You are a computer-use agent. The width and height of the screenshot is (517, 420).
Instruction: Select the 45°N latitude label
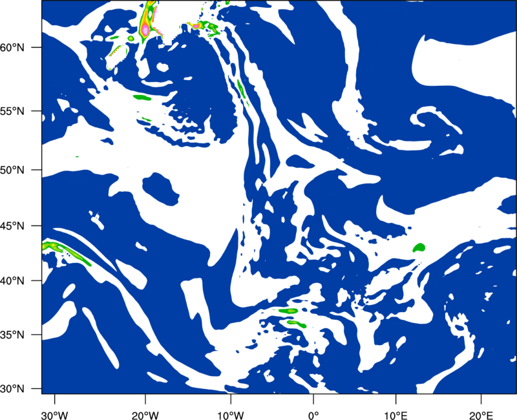coord(12,226)
